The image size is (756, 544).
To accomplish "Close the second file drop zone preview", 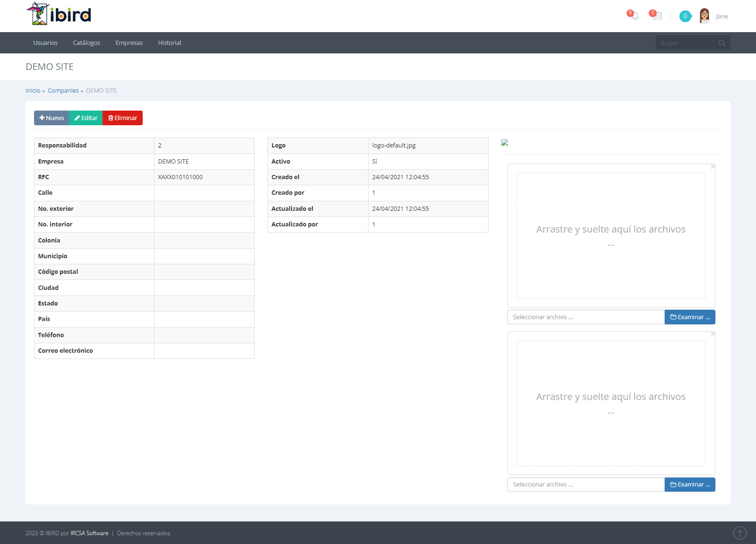I will 713,334.
